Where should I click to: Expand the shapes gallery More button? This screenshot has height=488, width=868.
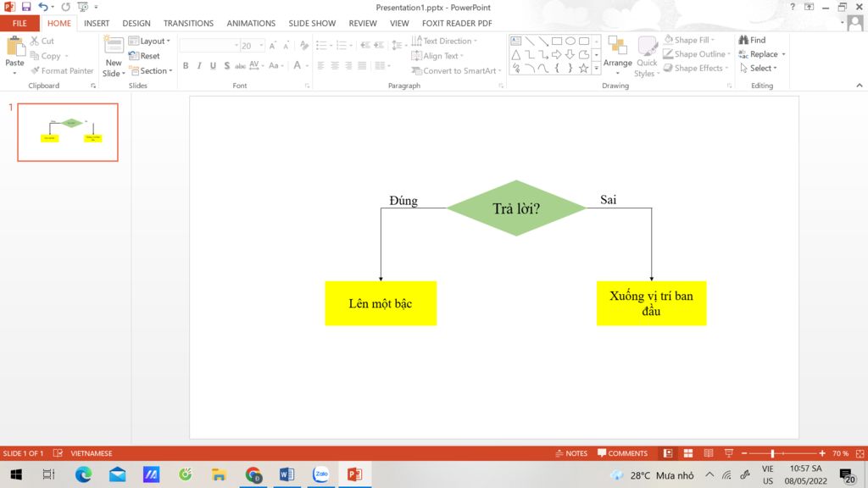click(596, 68)
